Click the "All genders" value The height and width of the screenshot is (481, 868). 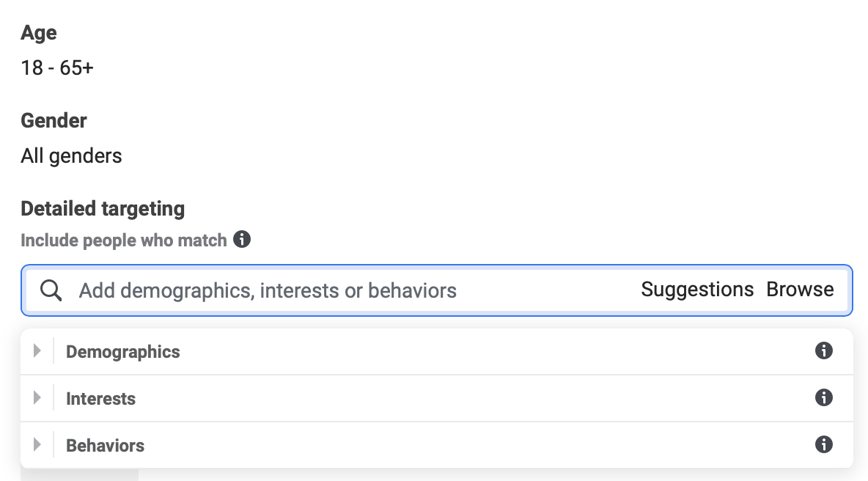72,155
